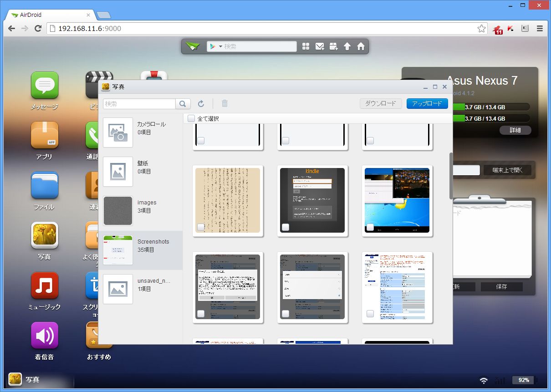Click the Photos window search field
The image size is (551, 392).
coord(139,104)
